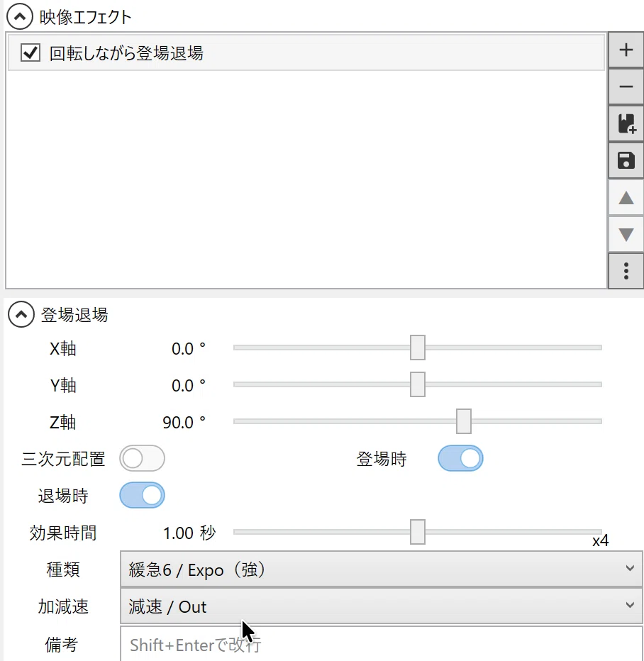Screen dimensions: 644x661
Task: Add a new video effect with plus button
Action: coord(626,50)
